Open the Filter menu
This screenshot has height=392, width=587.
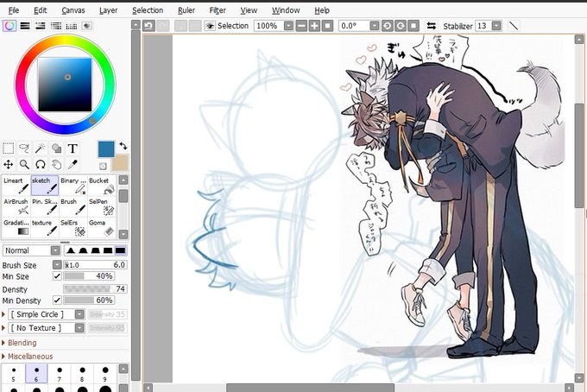point(218,10)
